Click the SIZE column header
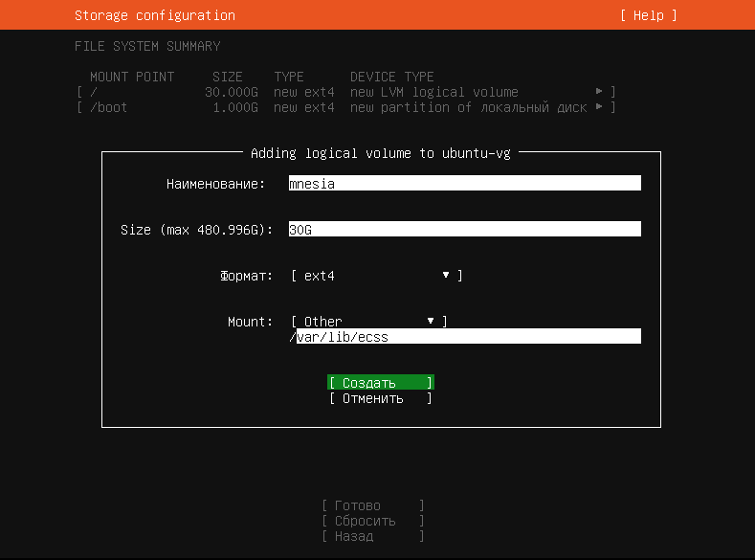The width and height of the screenshot is (755, 560). point(228,77)
